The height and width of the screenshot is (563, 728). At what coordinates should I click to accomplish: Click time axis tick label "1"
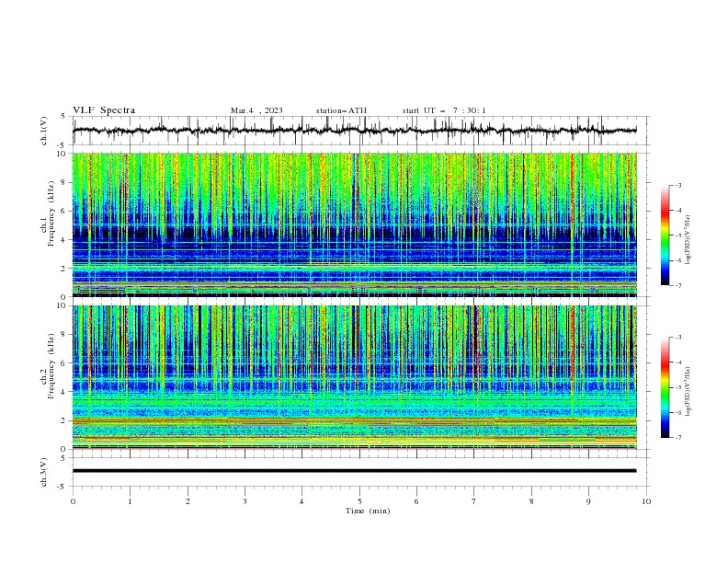click(x=130, y=501)
